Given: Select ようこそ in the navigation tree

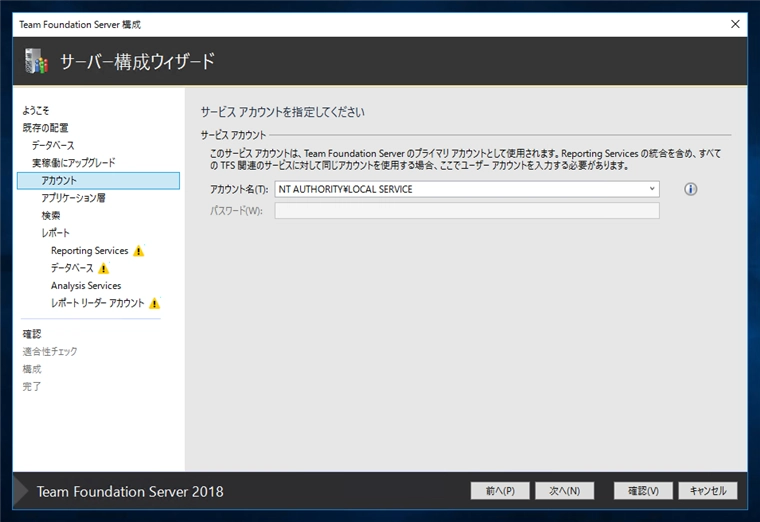Looking at the screenshot, I should click(35, 111).
